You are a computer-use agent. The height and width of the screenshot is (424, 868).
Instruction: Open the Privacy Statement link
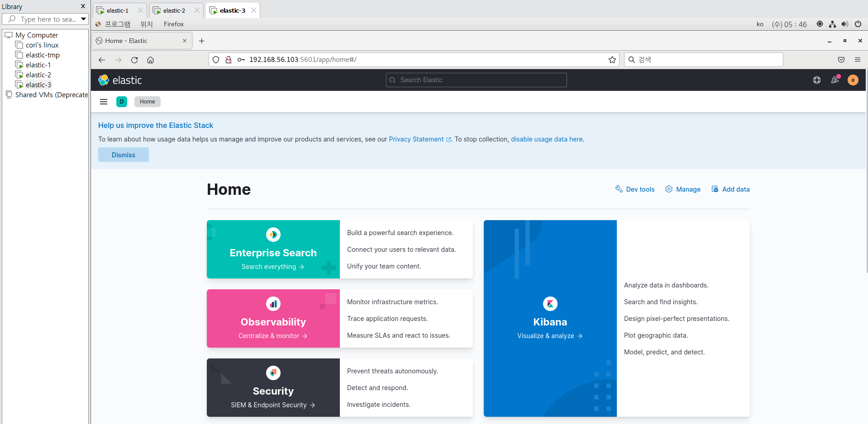tap(420, 139)
